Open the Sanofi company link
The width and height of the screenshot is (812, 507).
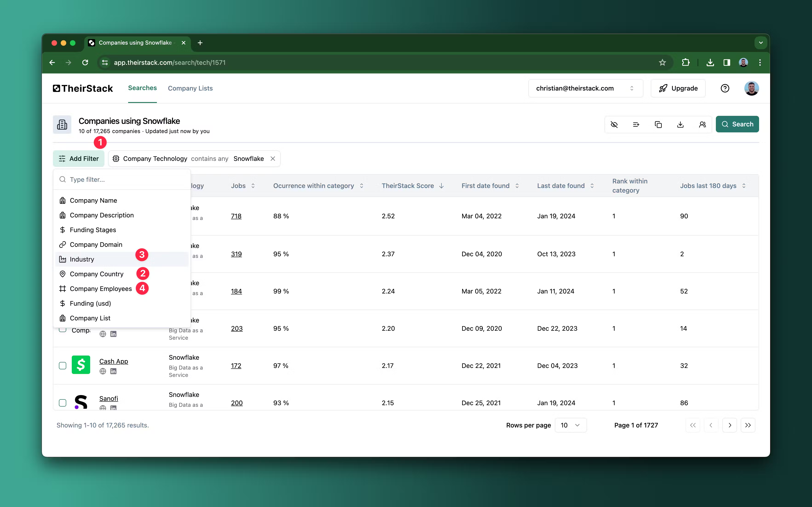point(108,398)
